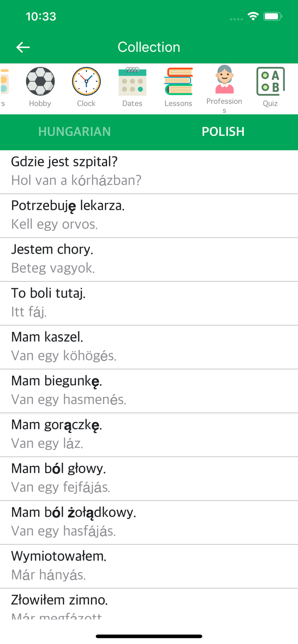Open the Quiz category icon

270,81
